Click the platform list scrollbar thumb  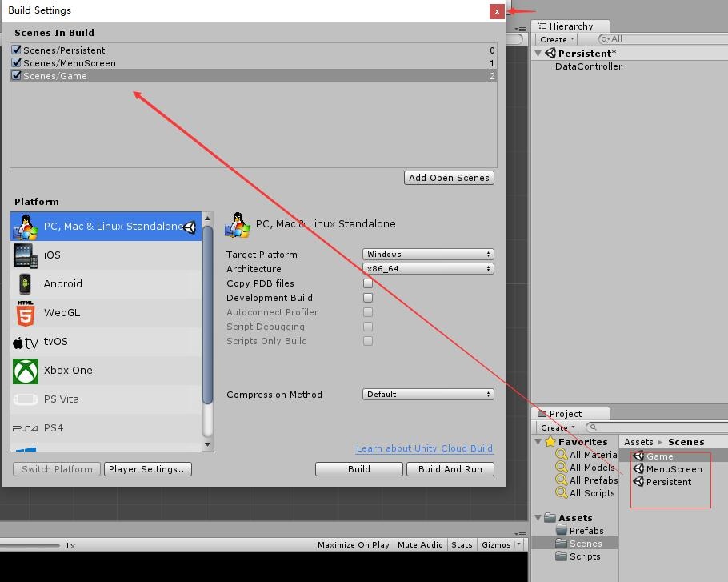click(x=207, y=315)
